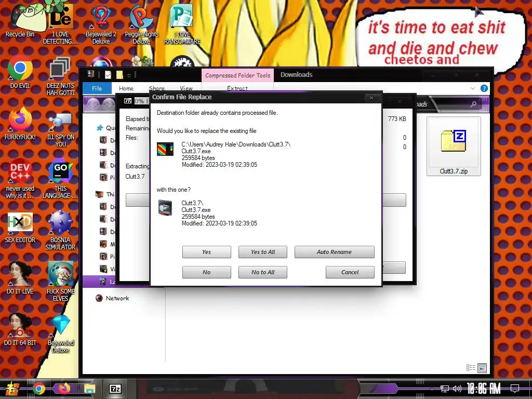Viewport: 532px width, 399px height.
Task: Cancel the file replace dialog
Action: 350,272
